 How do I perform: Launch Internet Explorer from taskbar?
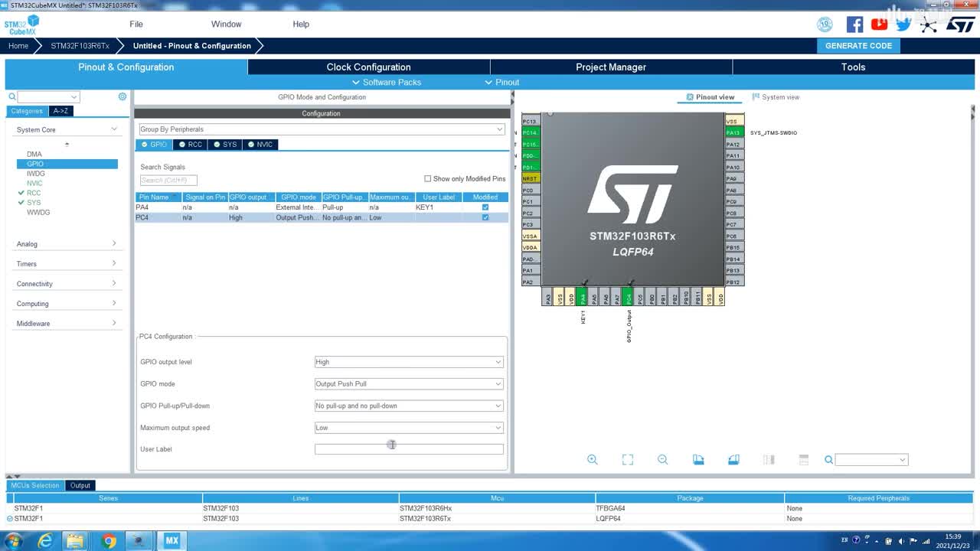pyautogui.click(x=46, y=541)
